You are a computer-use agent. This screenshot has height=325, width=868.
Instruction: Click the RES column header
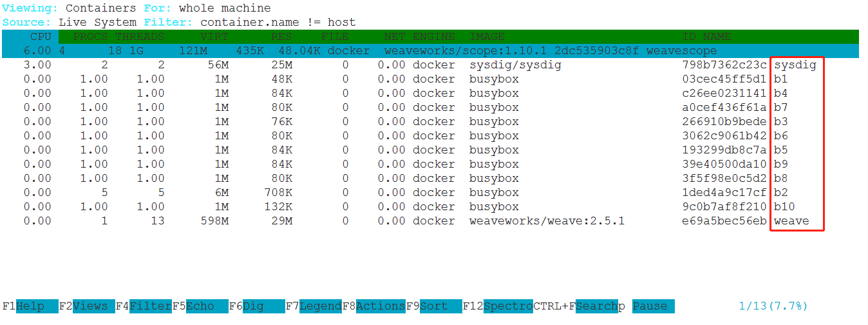[281, 37]
